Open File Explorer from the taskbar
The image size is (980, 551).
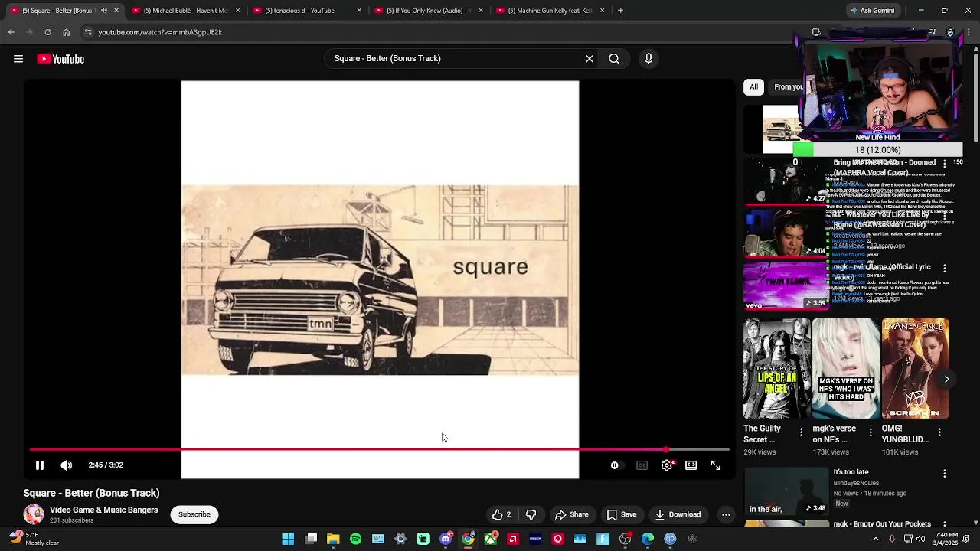pyautogui.click(x=333, y=539)
